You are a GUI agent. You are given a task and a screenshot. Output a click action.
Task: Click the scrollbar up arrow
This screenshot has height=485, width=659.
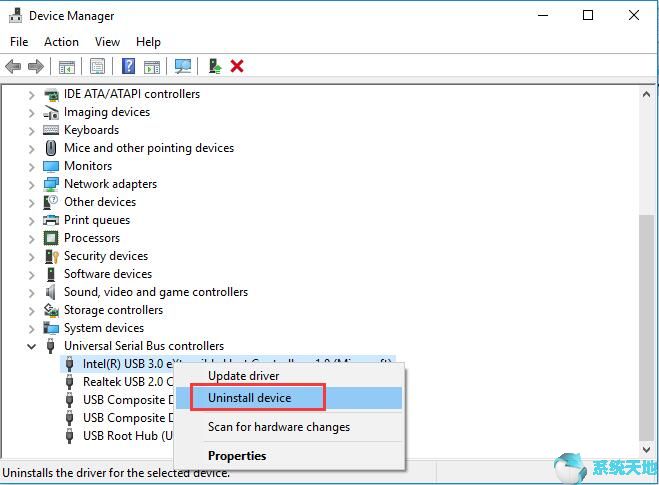pyautogui.click(x=646, y=95)
